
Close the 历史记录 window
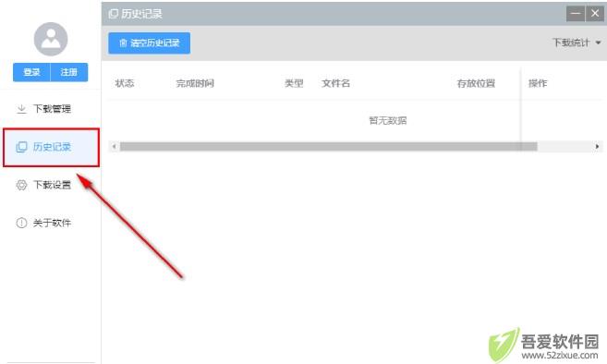[x=595, y=14]
